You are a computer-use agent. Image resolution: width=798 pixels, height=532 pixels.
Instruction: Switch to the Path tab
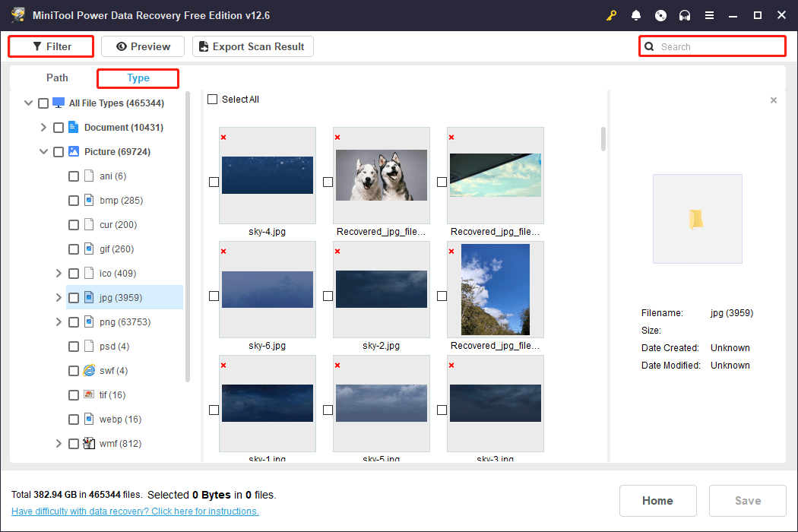coord(57,78)
